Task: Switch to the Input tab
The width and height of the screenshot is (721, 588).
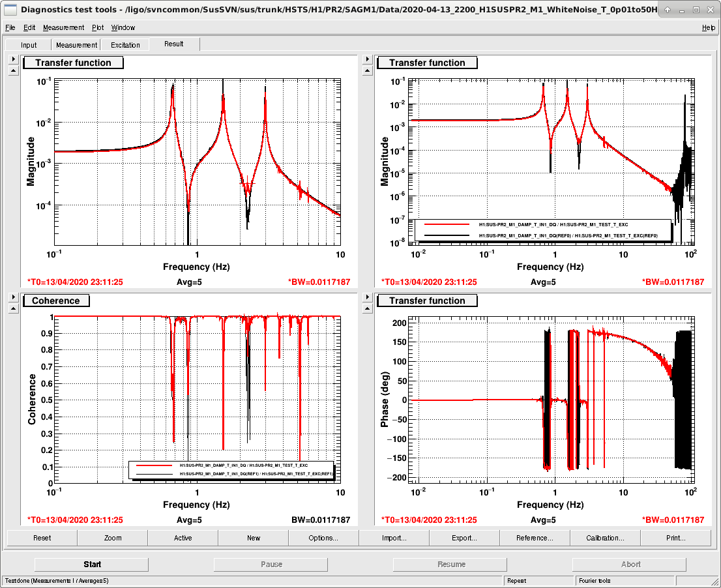Action: click(29, 44)
